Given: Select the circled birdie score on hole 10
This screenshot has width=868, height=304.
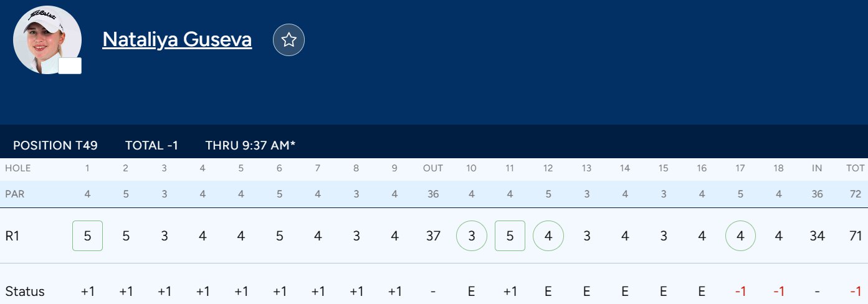Looking at the screenshot, I should click(x=471, y=236).
